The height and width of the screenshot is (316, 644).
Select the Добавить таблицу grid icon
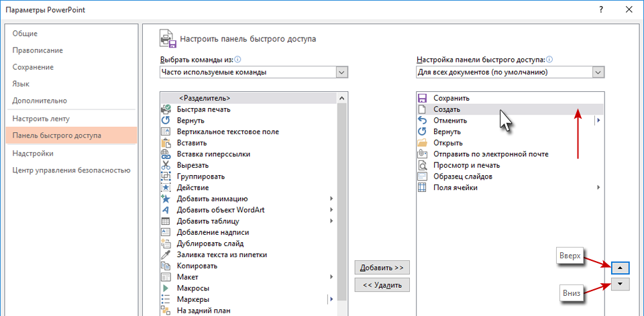(166, 221)
